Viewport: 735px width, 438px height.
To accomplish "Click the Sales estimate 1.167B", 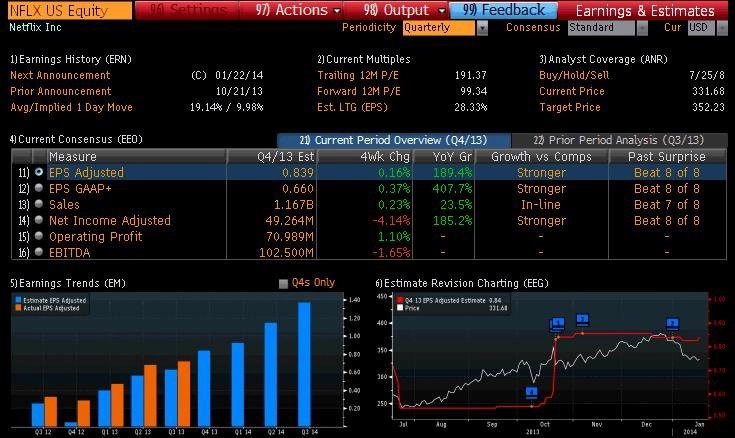I will 293,204.
